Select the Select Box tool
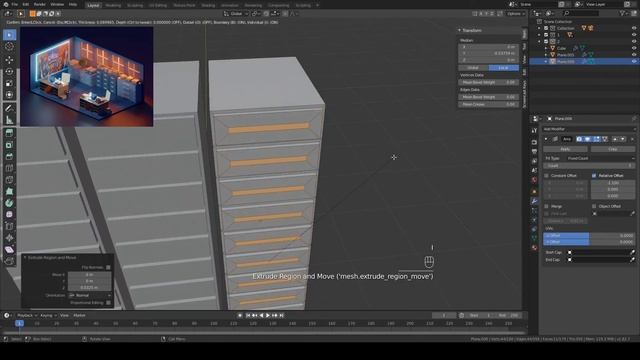The width and height of the screenshot is (640, 360). pos(9,35)
